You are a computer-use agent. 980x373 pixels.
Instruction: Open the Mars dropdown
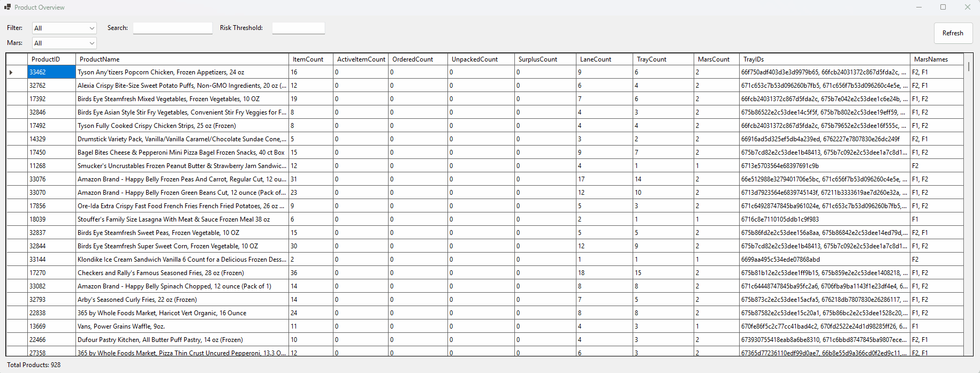[64, 43]
